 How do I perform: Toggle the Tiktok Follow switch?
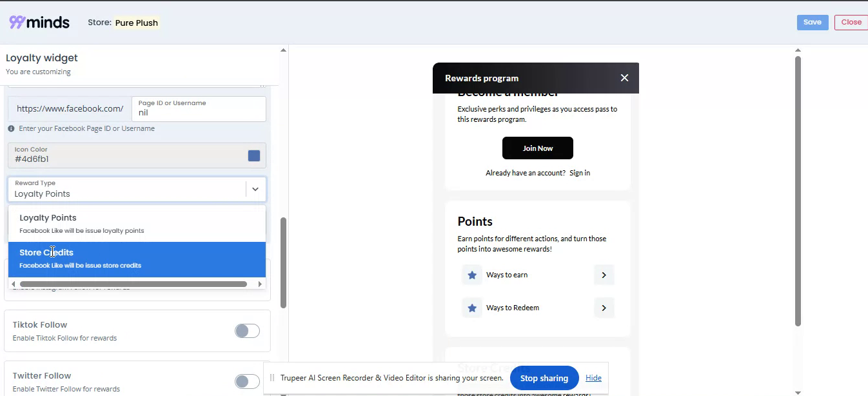[x=247, y=331]
